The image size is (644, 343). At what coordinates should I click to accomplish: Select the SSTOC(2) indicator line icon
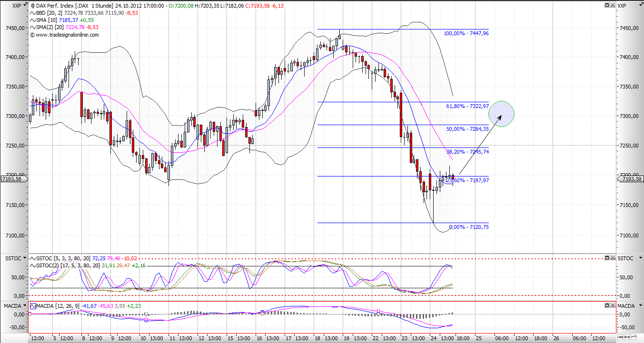pyautogui.click(x=33, y=265)
